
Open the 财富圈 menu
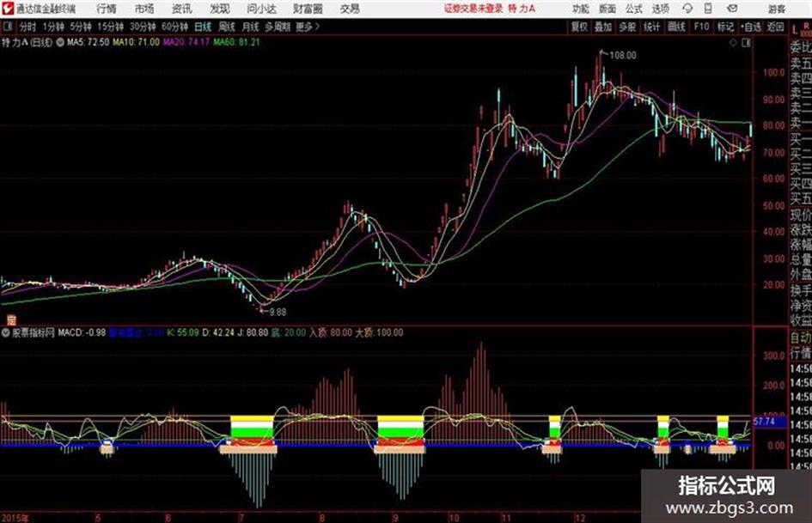[x=308, y=9]
